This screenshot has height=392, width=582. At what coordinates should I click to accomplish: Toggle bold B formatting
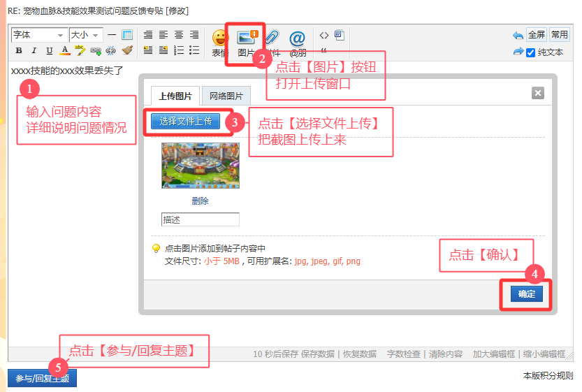coord(19,50)
